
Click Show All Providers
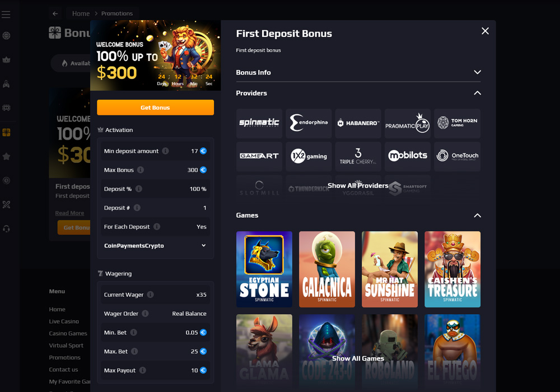[x=358, y=186]
